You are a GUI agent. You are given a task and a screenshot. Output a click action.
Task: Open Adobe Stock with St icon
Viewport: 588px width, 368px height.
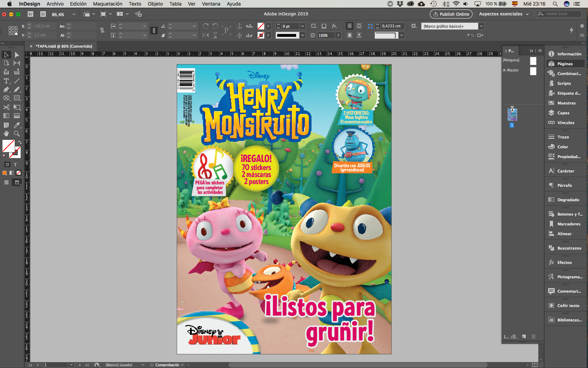(43, 14)
